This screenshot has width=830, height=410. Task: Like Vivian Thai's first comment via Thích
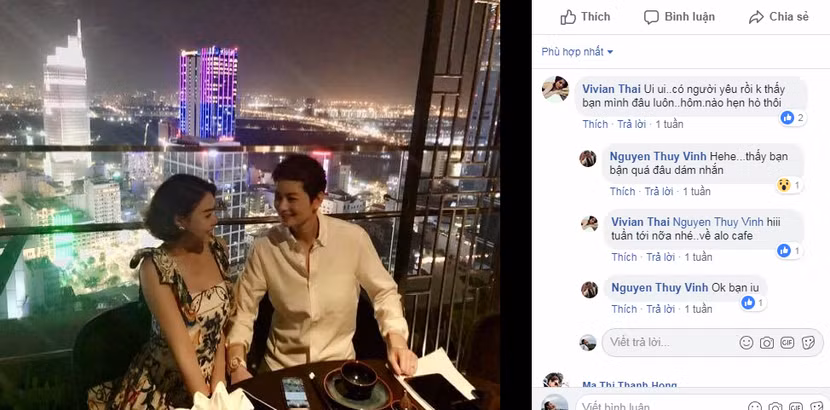click(595, 124)
